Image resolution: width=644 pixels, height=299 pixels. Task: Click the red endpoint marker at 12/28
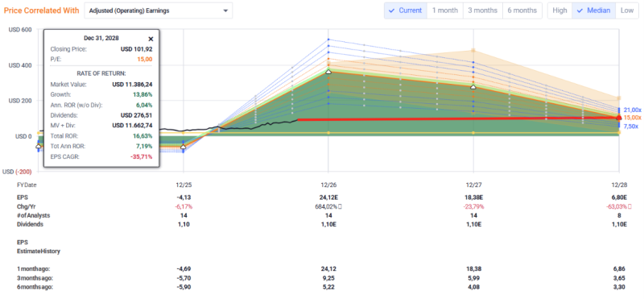pyautogui.click(x=619, y=118)
